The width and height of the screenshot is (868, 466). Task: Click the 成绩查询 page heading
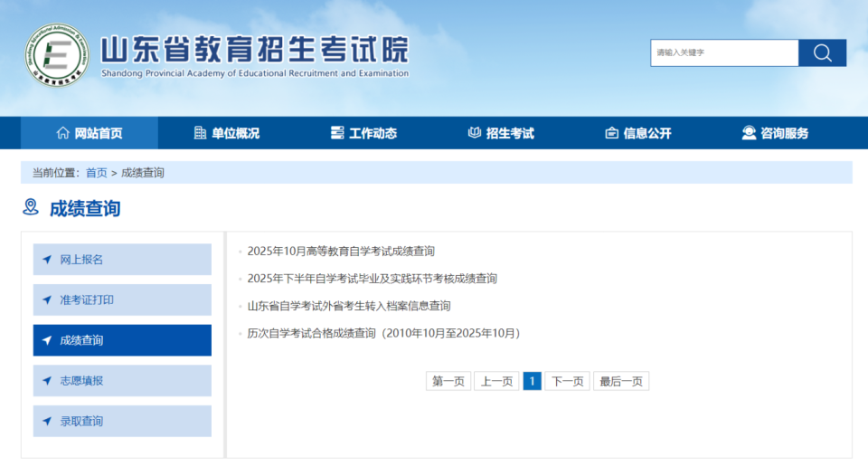[85, 208]
